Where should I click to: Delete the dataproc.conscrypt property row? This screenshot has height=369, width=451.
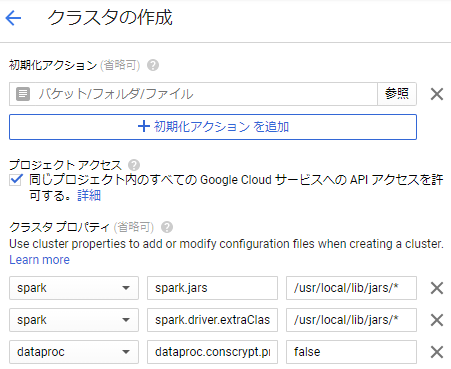437,352
